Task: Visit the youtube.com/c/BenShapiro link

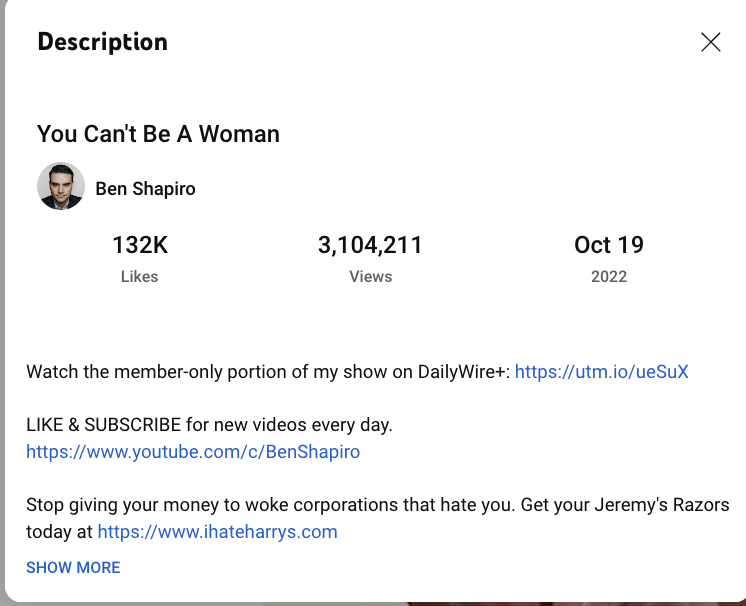Action: (x=193, y=452)
